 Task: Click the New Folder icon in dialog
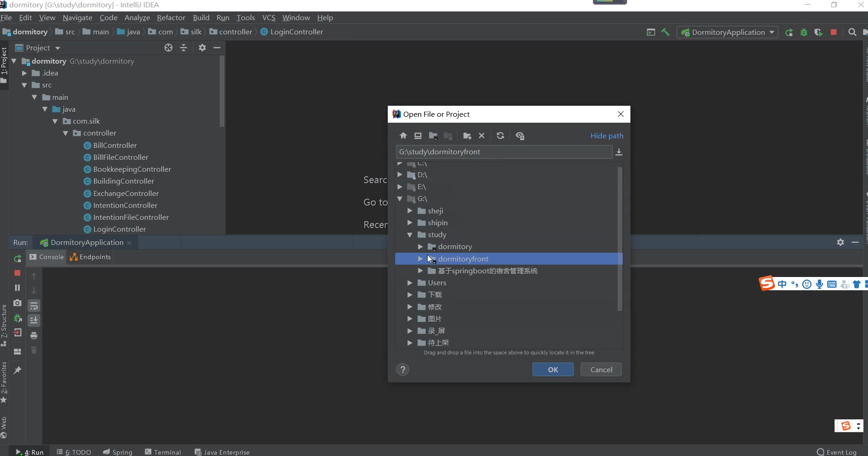click(467, 136)
